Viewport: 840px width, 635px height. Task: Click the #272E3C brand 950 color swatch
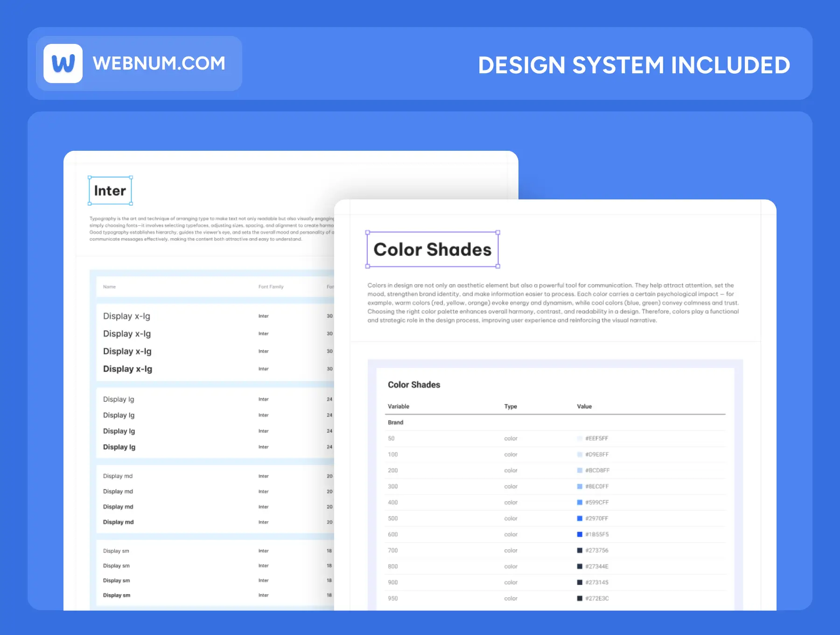click(579, 598)
